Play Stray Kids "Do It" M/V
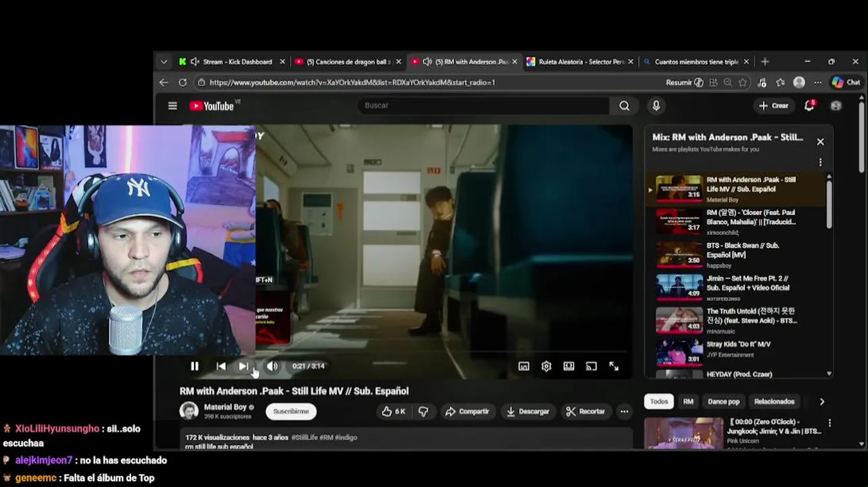Screen dimensions: 868x487 [x=737, y=352]
